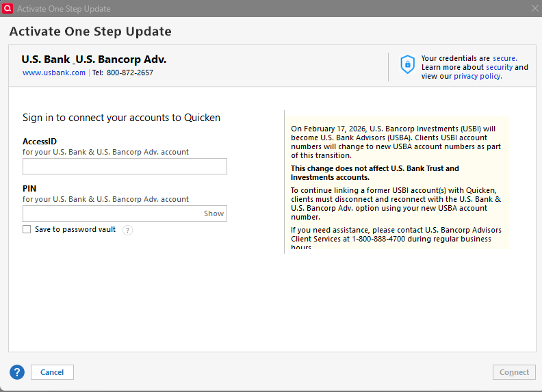
Task: Click the 'Tel: 800-872-2657' phone text
Action: point(122,73)
